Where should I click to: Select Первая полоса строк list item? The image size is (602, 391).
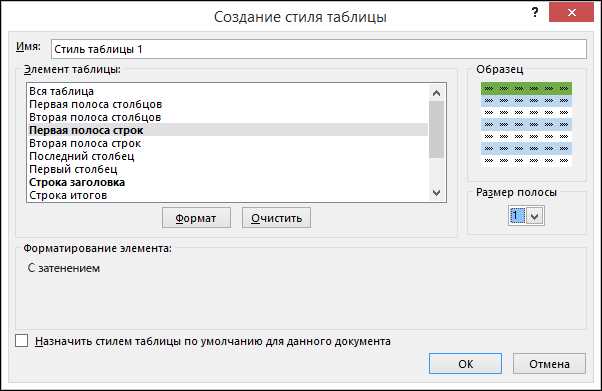[x=228, y=130]
